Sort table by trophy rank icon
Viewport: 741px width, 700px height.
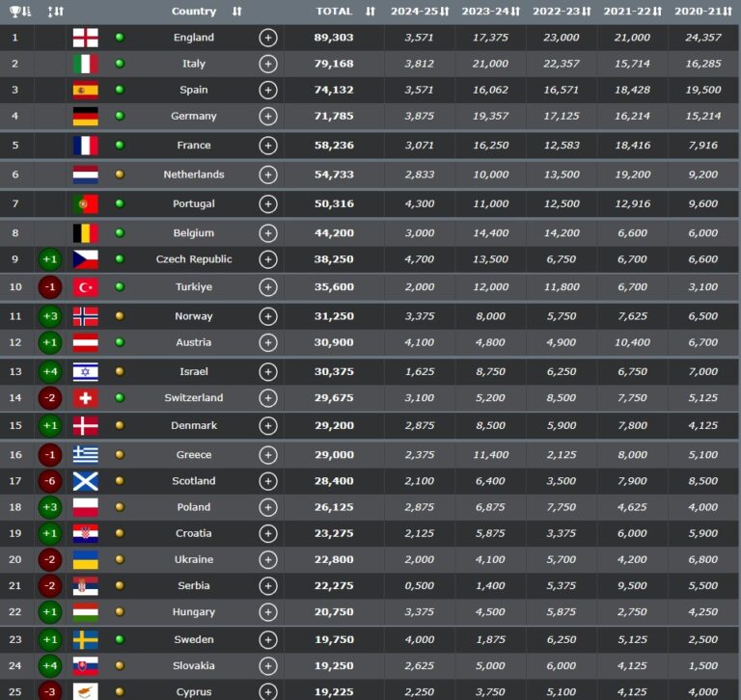[19, 12]
